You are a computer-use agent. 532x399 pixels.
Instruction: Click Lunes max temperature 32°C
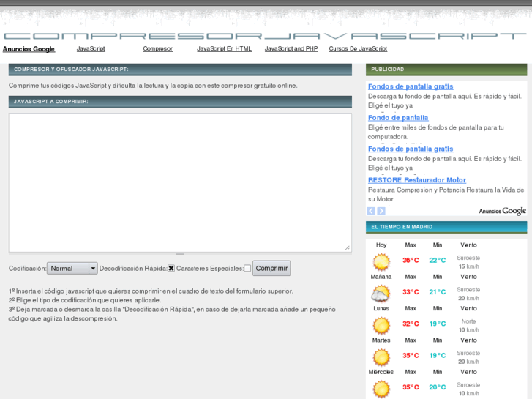click(x=411, y=324)
